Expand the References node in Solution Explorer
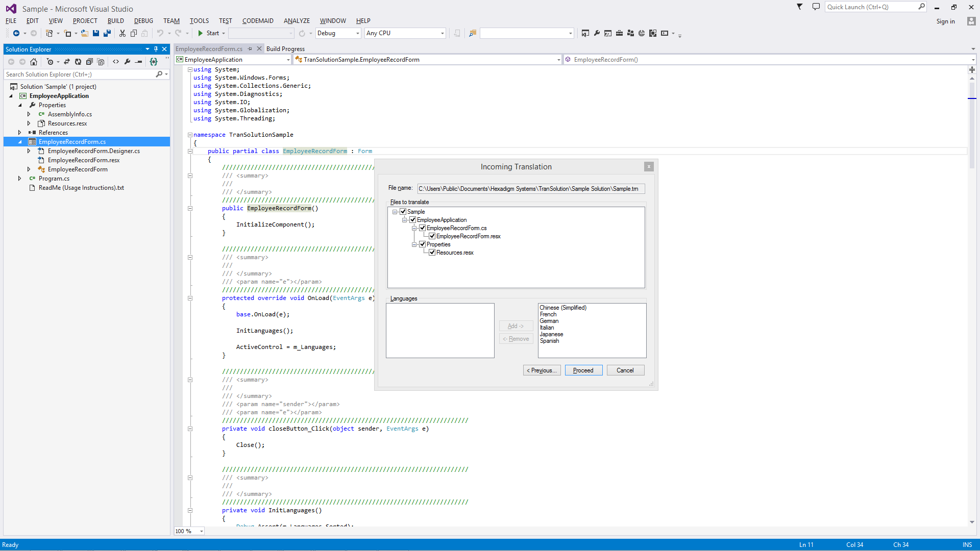Image resolution: width=980 pixels, height=551 pixels. click(x=19, y=133)
